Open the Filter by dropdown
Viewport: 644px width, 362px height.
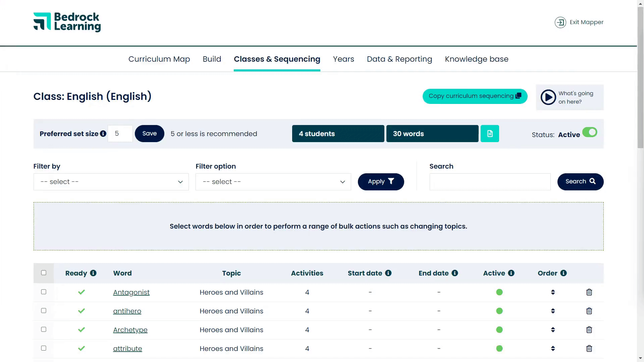coord(111,182)
